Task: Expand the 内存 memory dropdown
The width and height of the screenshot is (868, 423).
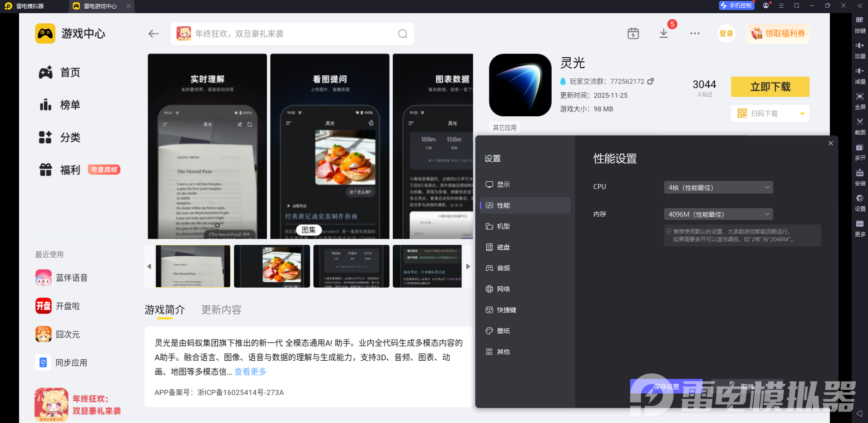Action: pyautogui.click(x=719, y=214)
